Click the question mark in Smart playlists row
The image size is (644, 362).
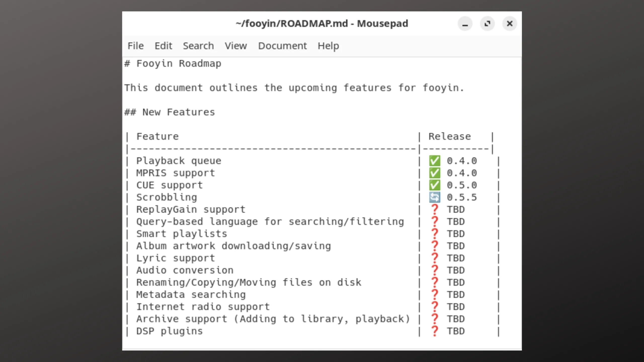434,234
